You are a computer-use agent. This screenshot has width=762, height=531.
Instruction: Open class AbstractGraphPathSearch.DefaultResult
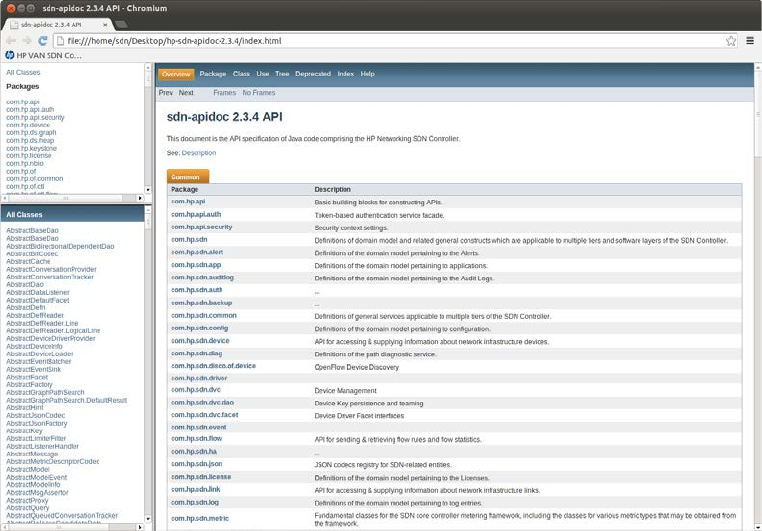coord(67,400)
